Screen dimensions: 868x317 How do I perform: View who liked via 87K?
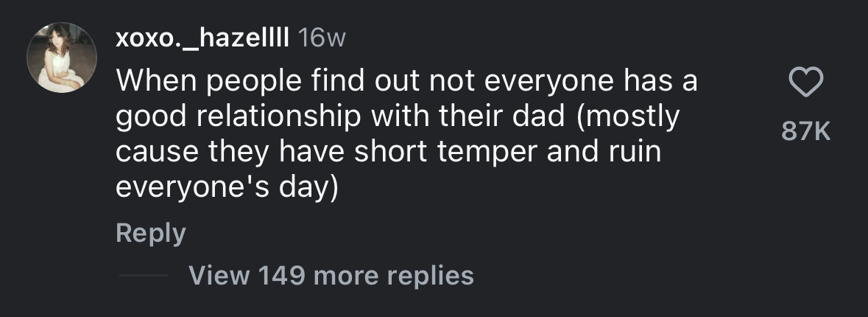point(805,133)
